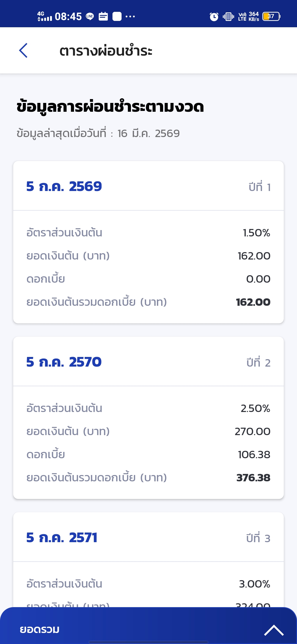Tap the LINE notification icon
Image resolution: width=297 pixels, height=644 pixels.
point(90,17)
